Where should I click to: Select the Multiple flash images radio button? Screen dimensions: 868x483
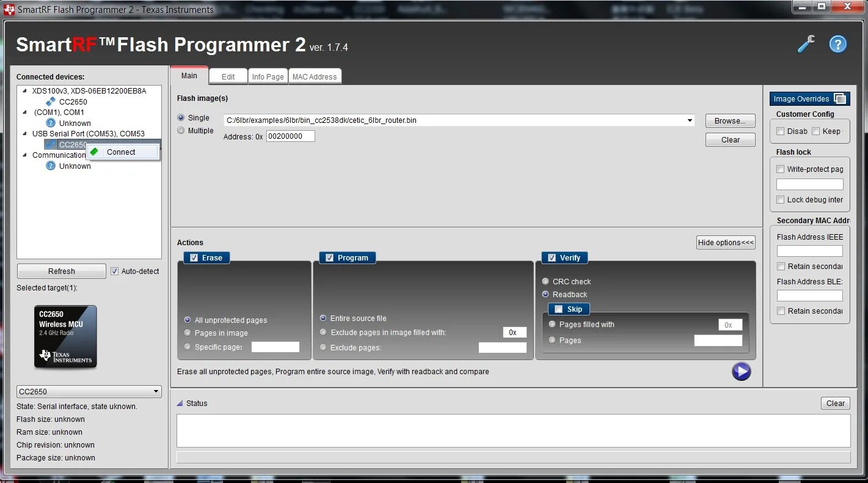click(x=181, y=130)
